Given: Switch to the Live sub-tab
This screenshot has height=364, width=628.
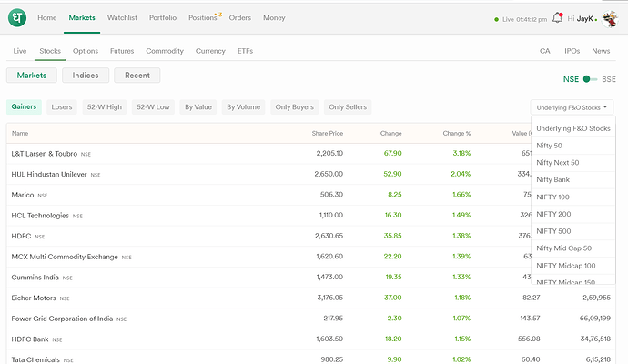Looking at the screenshot, I should pos(20,51).
